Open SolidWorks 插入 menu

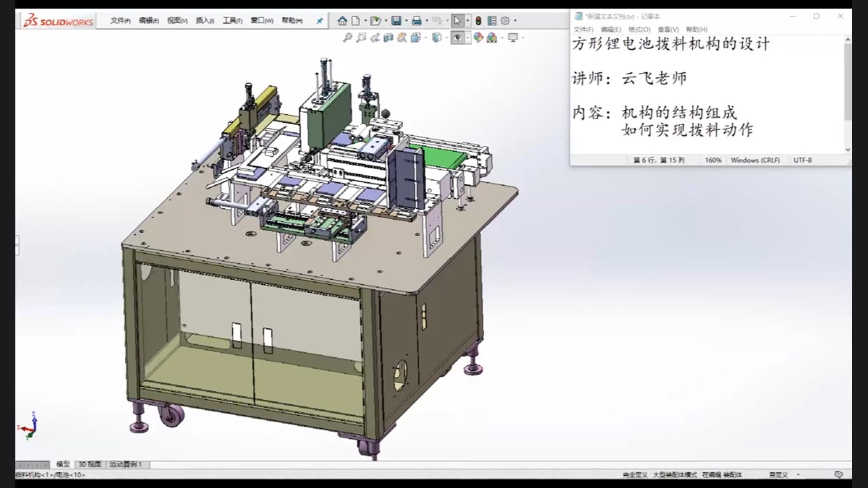[x=205, y=21]
